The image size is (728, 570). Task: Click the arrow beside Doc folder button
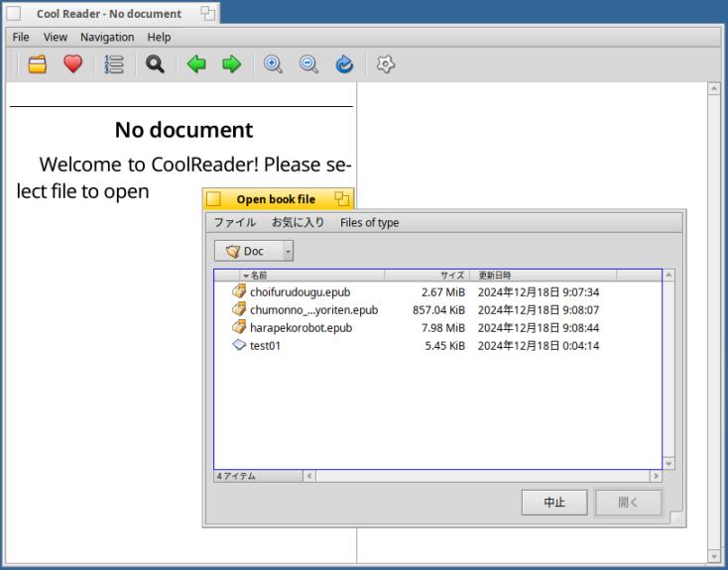click(x=288, y=251)
